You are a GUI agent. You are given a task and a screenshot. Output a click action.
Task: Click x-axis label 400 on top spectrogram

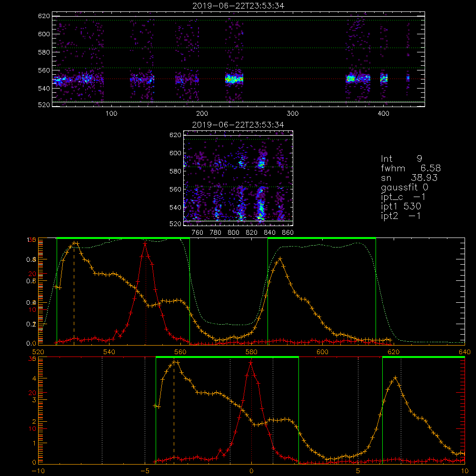click(x=383, y=113)
